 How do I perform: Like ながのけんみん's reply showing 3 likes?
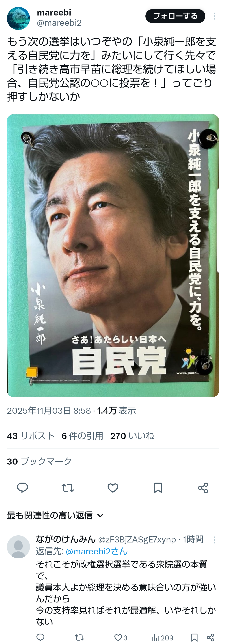[x=121, y=638]
